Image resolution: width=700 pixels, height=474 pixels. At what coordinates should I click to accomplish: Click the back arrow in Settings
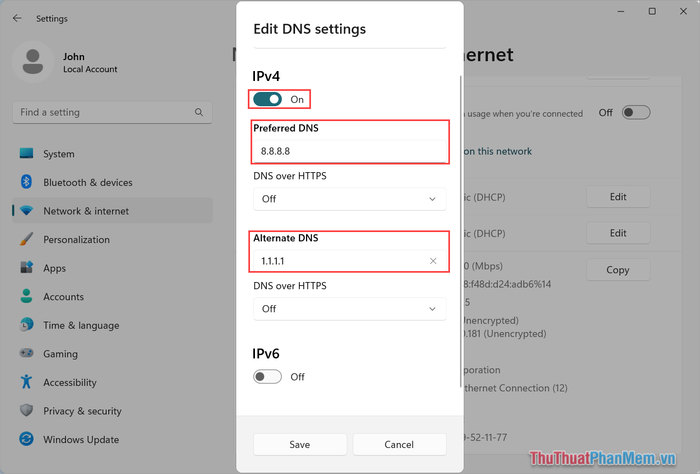point(17,18)
